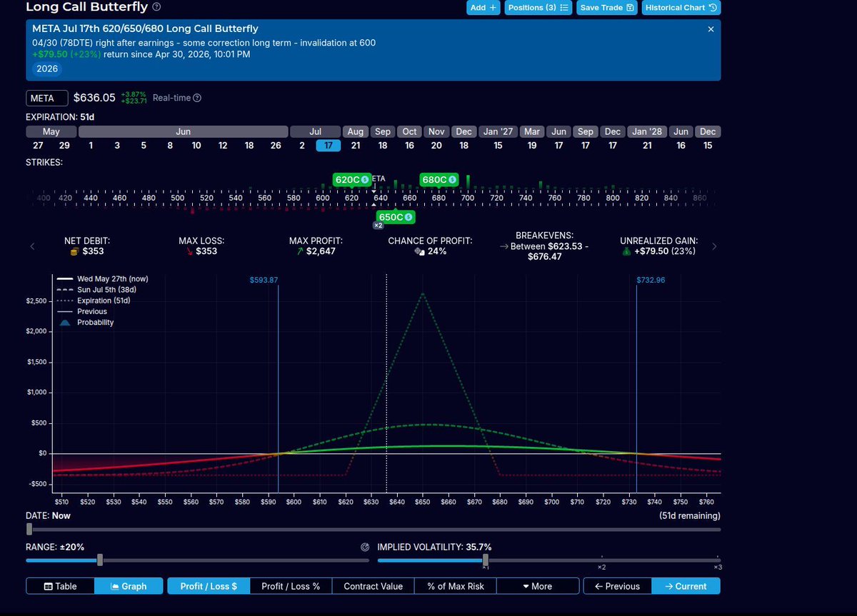Image resolution: width=857 pixels, height=616 pixels.
Task: Switch to Previous trade view
Action: (x=618, y=586)
